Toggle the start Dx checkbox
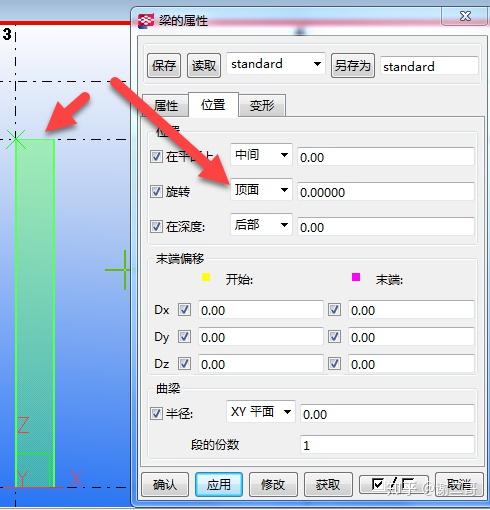The height and width of the screenshot is (510, 490). [x=184, y=310]
